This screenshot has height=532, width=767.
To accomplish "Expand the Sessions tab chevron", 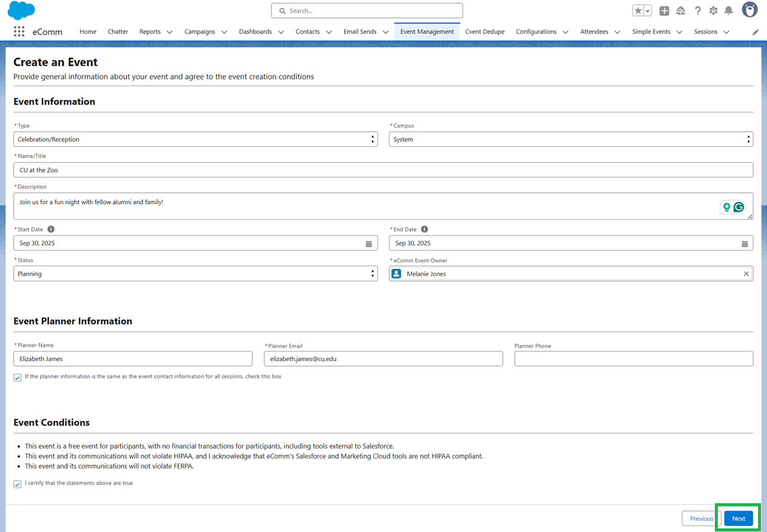I will 726,32.
